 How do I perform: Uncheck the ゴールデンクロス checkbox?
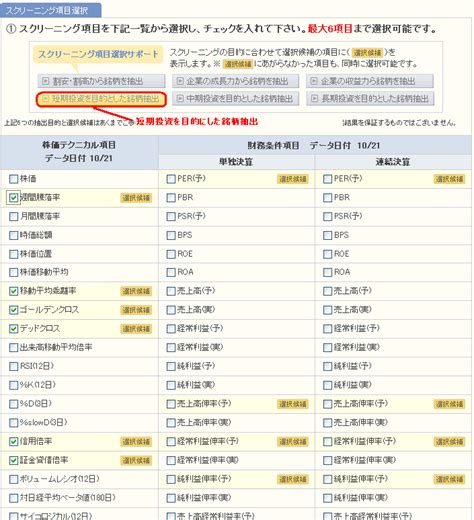click(13, 310)
